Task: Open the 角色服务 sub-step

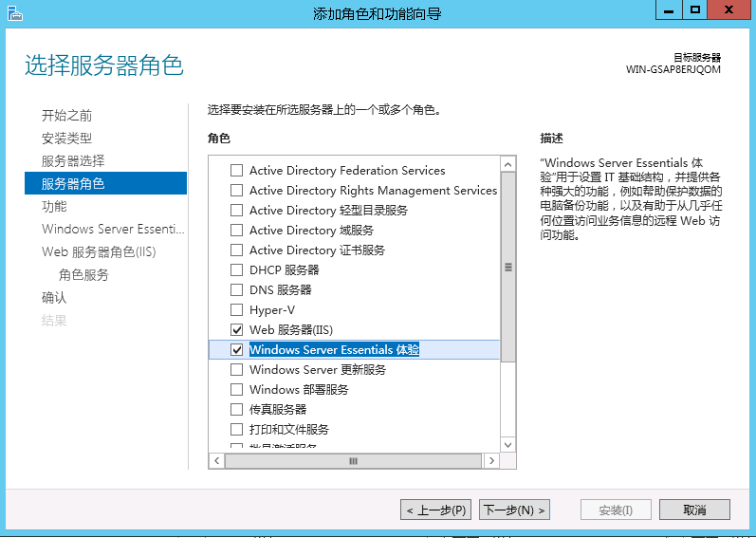Action: [x=83, y=275]
